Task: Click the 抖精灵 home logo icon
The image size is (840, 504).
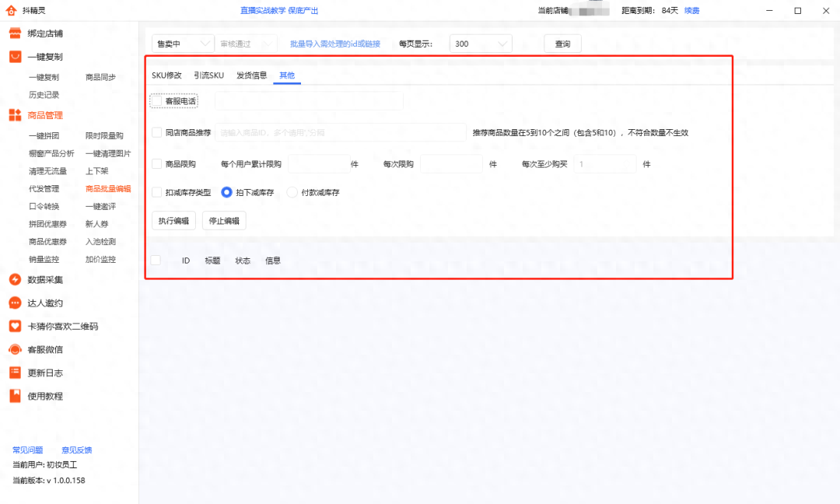Action: tap(11, 10)
